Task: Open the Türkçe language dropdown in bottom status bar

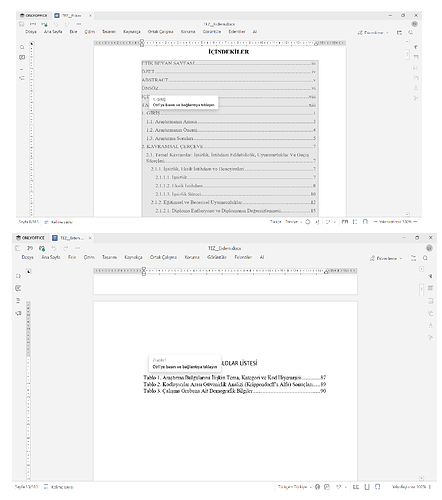Action: coord(295,487)
